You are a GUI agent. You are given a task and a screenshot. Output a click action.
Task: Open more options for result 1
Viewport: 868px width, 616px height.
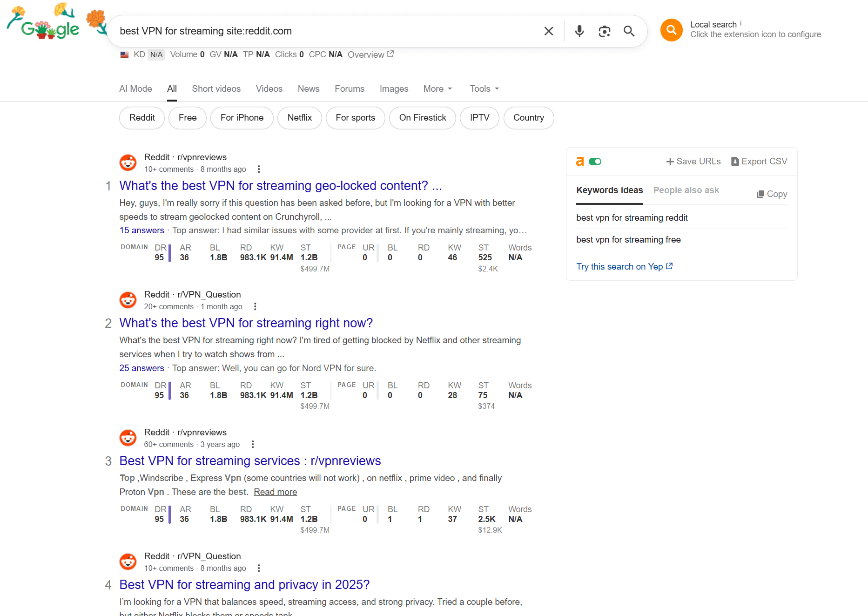point(259,169)
